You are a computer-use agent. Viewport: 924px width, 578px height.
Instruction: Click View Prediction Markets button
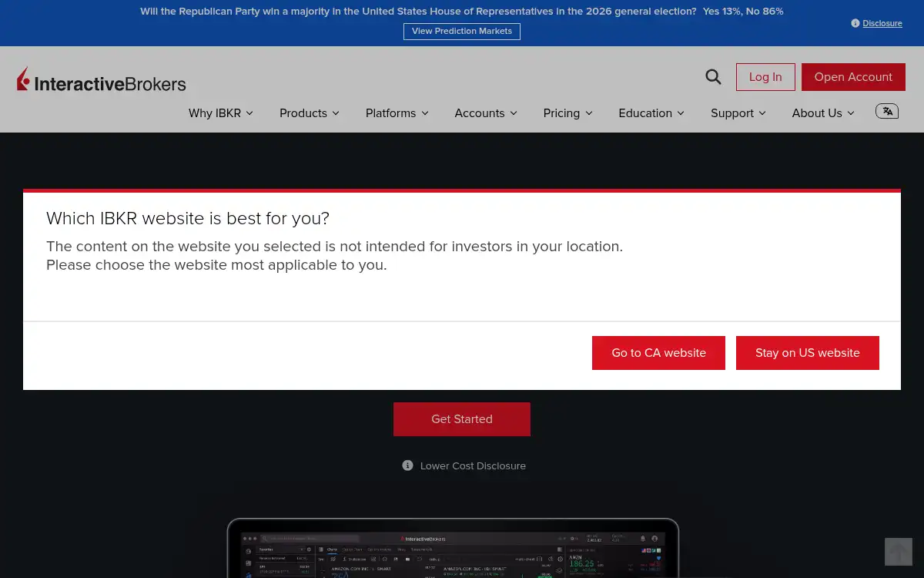coord(462,32)
